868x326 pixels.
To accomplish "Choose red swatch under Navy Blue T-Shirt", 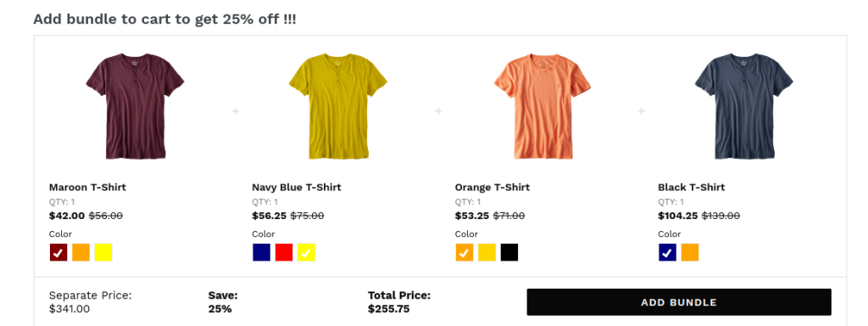I will (284, 252).
